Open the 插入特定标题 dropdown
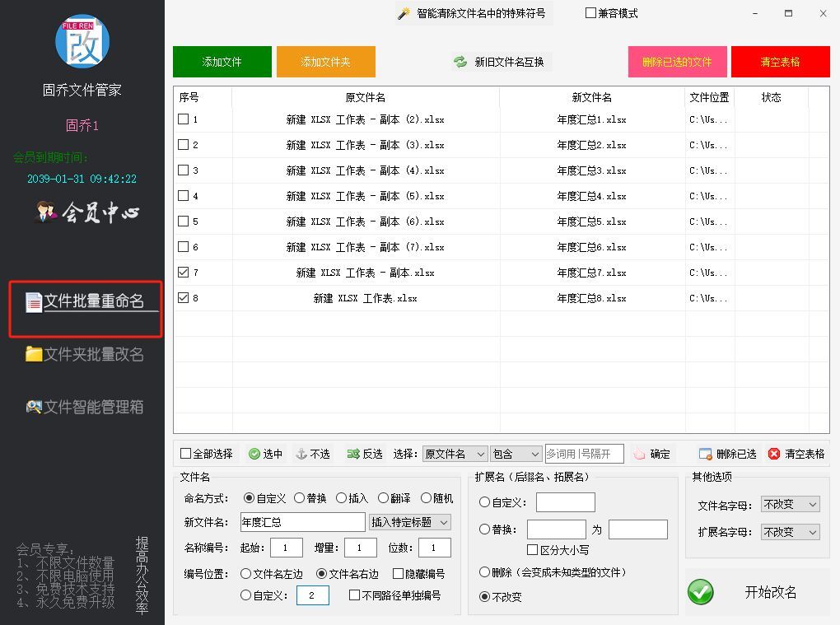 point(410,522)
